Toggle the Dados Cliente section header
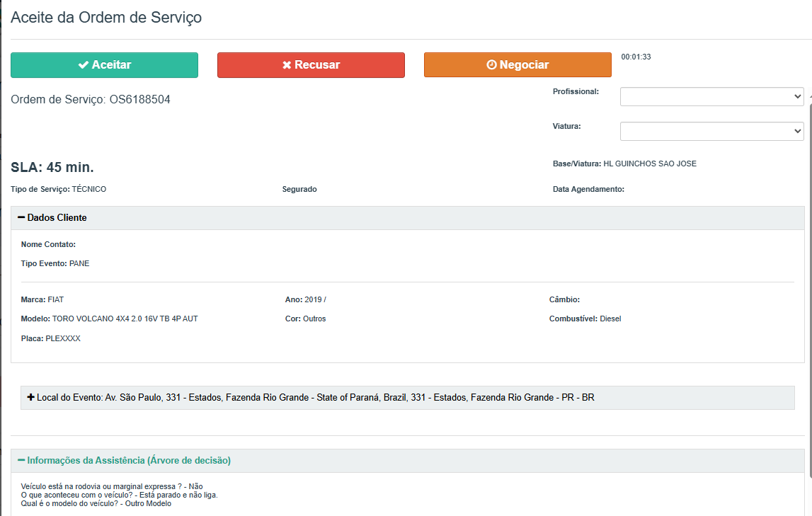This screenshot has height=516, width=812. tap(57, 218)
